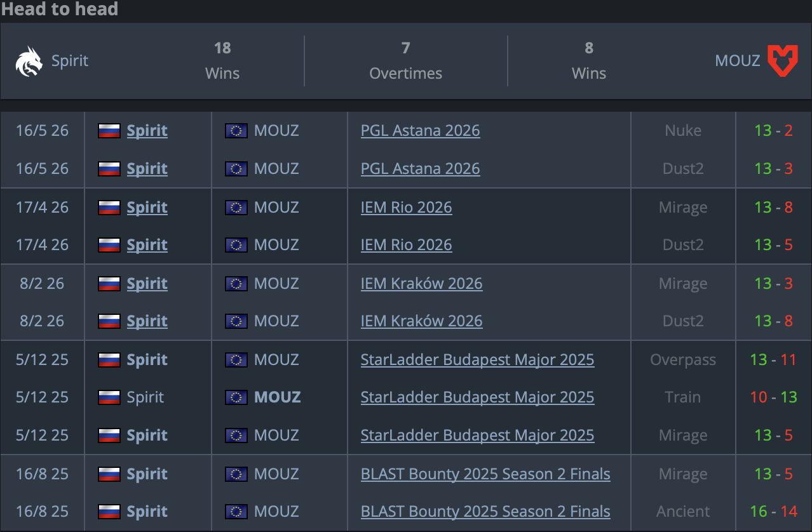812x532 pixels.
Task: Open MOUZ name in PGL Astana Dust2 row
Action: (276, 169)
